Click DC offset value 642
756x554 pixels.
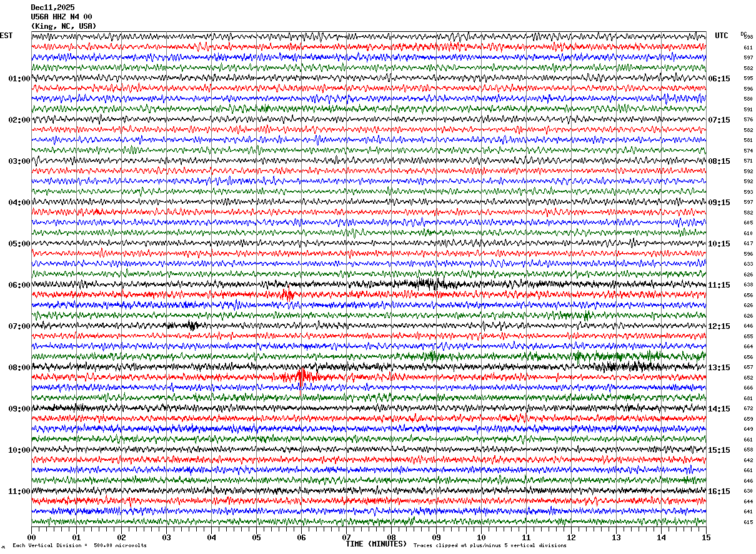(748, 460)
